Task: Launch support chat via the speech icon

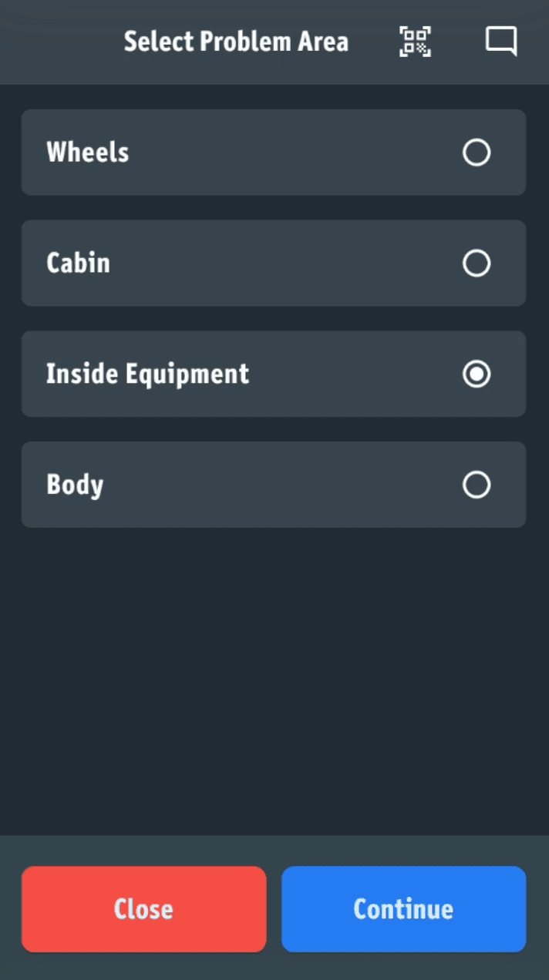Action: pyautogui.click(x=501, y=42)
